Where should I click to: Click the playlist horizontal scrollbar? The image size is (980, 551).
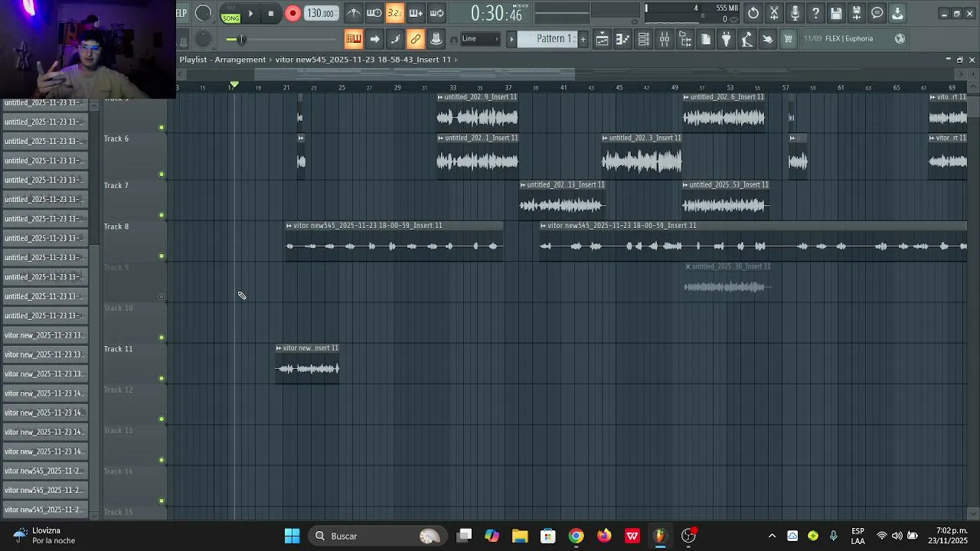tap(415, 74)
